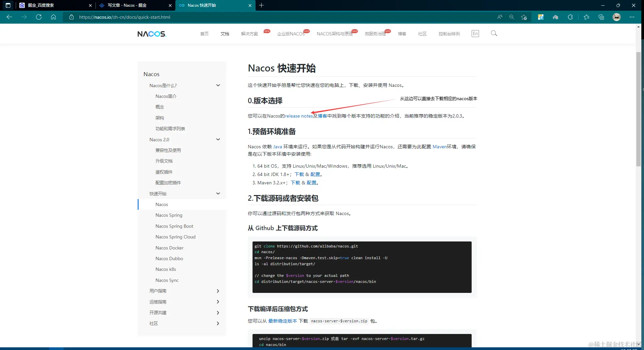The width and height of the screenshot is (644, 350).
Task: Reload the current page
Action: pyautogui.click(x=39, y=17)
